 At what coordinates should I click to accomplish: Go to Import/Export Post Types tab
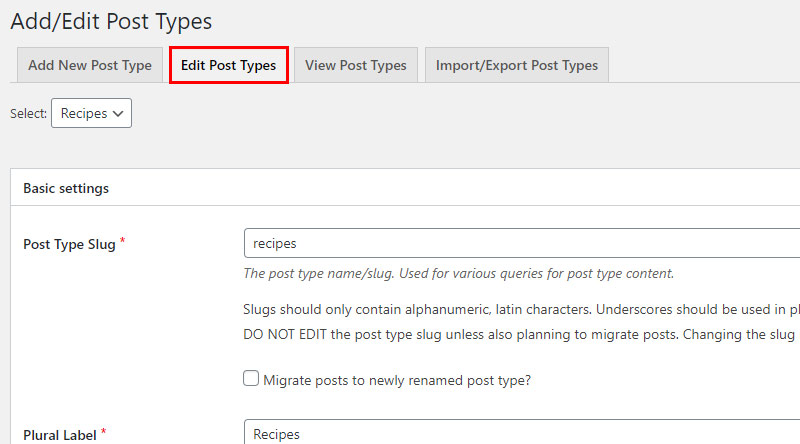click(516, 65)
